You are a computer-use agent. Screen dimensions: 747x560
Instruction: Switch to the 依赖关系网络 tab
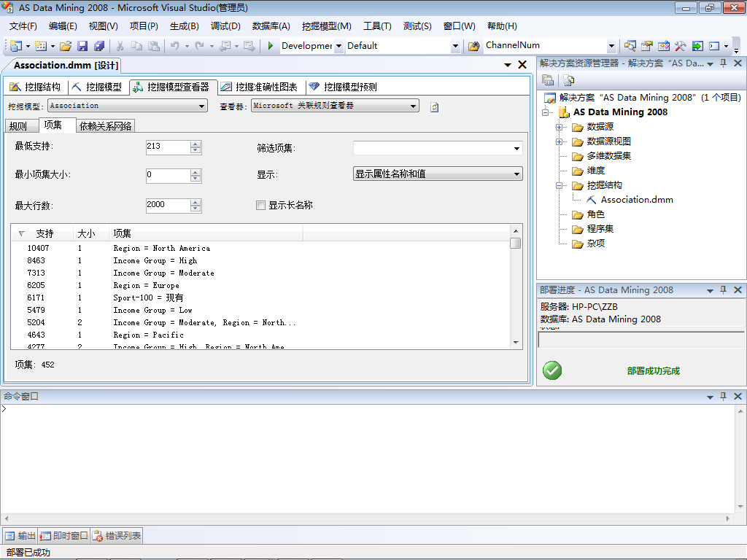coord(105,125)
